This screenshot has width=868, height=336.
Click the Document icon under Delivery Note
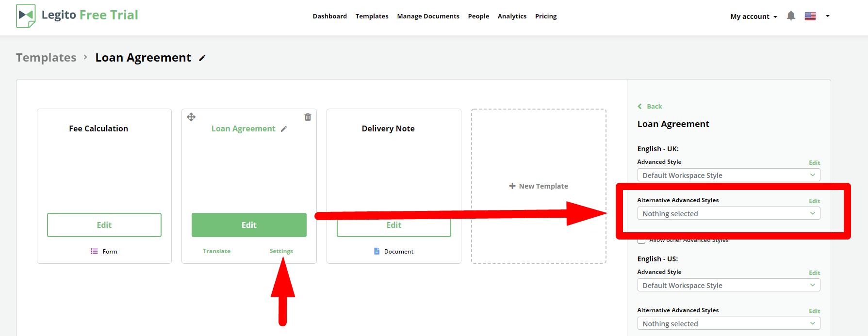[377, 251]
